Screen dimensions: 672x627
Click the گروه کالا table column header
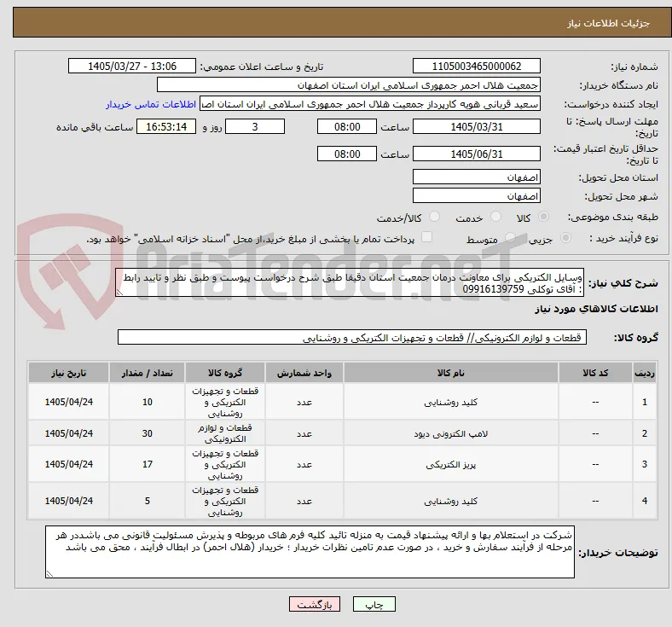tap(225, 373)
